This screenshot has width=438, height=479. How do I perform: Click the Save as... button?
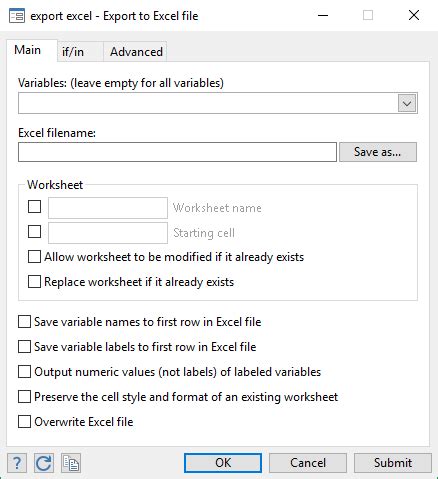[x=378, y=152]
